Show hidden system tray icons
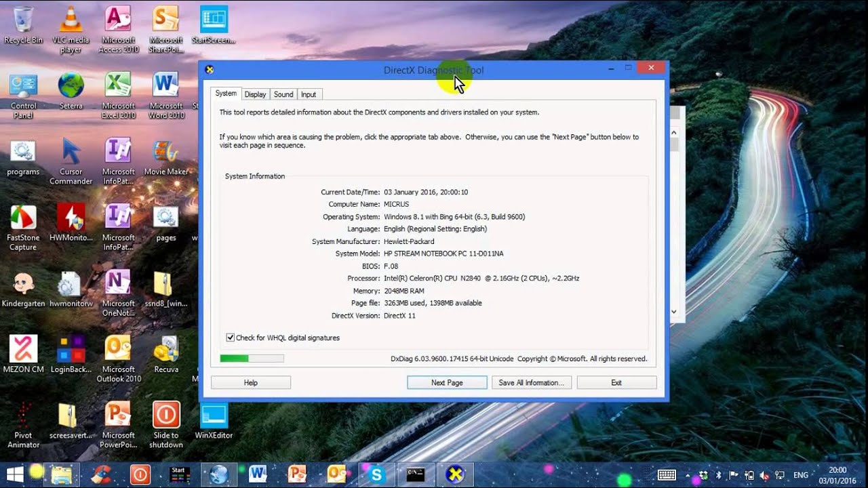This screenshot has width=868, height=488. pyautogui.click(x=688, y=475)
